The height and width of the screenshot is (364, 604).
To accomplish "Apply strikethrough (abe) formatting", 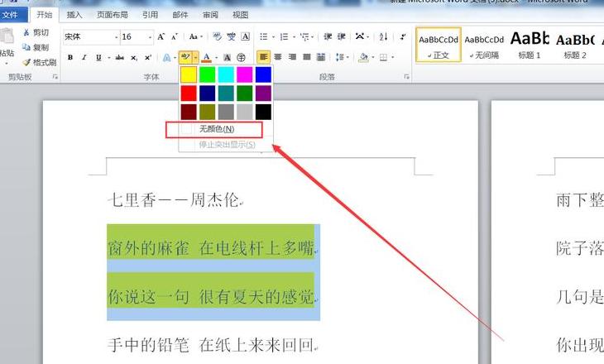I will coord(119,57).
